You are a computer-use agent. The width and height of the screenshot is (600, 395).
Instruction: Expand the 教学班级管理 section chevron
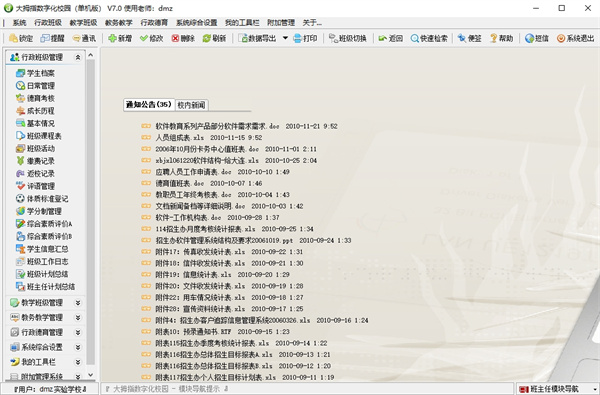(78, 303)
